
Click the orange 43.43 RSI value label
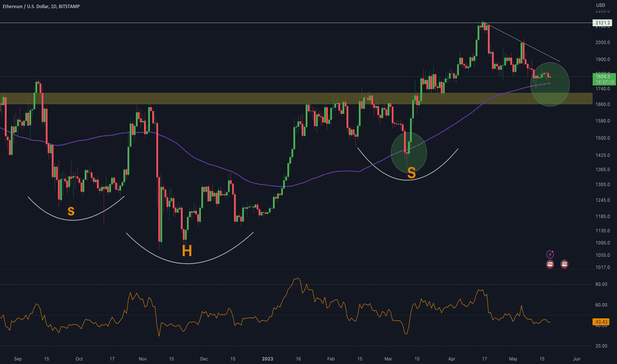pos(601,322)
